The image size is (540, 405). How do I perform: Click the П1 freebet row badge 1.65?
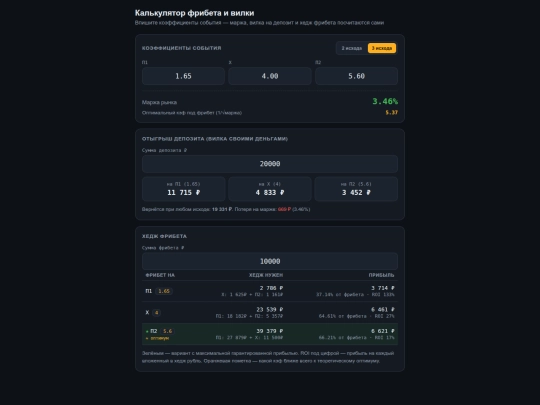(164, 291)
